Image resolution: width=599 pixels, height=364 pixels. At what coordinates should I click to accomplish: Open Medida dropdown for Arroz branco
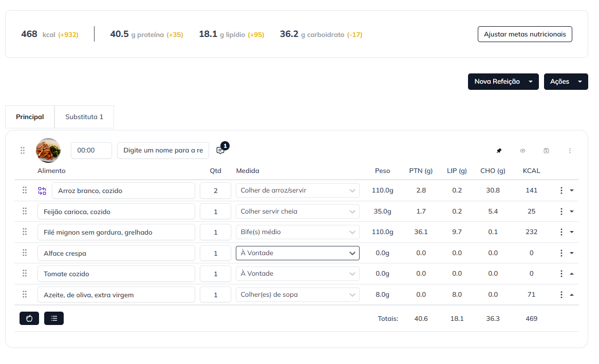tap(297, 190)
